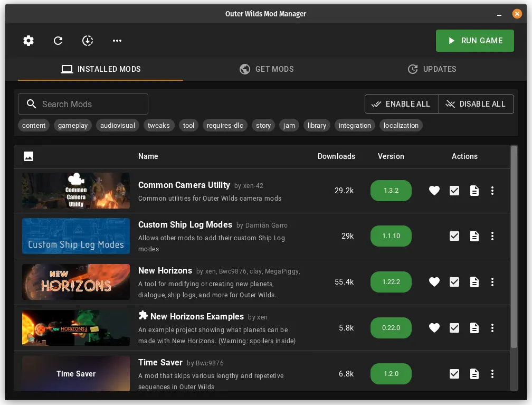Open the readme document icon for Custom Ship Log Modes
This screenshot has height=405, width=532.
(x=474, y=236)
